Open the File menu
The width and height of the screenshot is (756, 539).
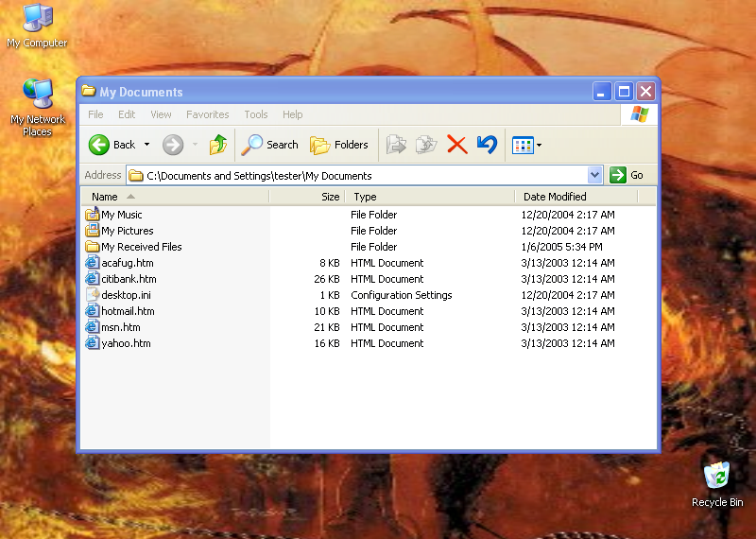(95, 114)
